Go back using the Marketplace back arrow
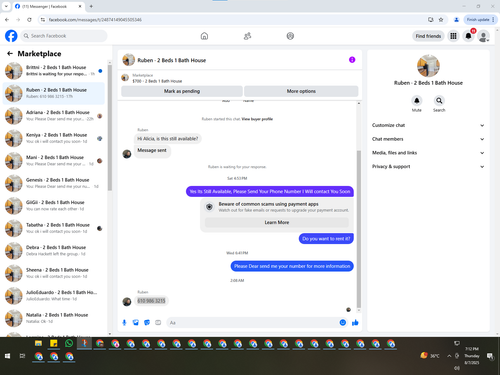 coord(10,53)
